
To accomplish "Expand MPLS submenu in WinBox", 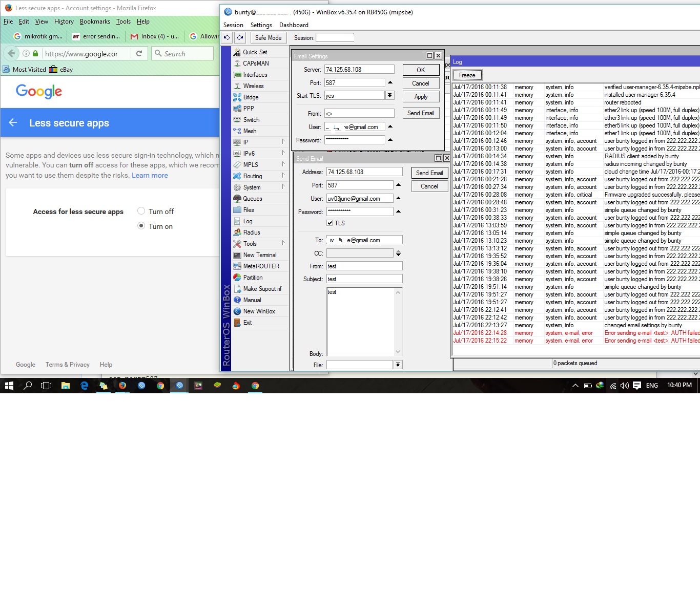I will pyautogui.click(x=283, y=164).
